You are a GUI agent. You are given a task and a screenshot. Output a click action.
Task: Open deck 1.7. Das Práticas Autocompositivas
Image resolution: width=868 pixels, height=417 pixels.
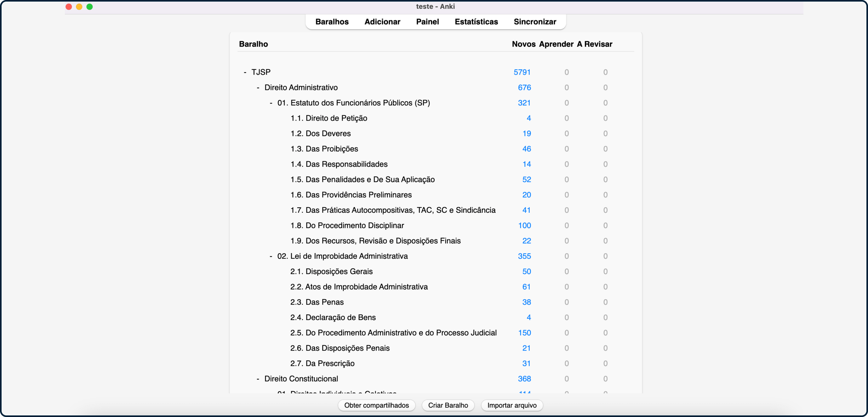pos(393,210)
